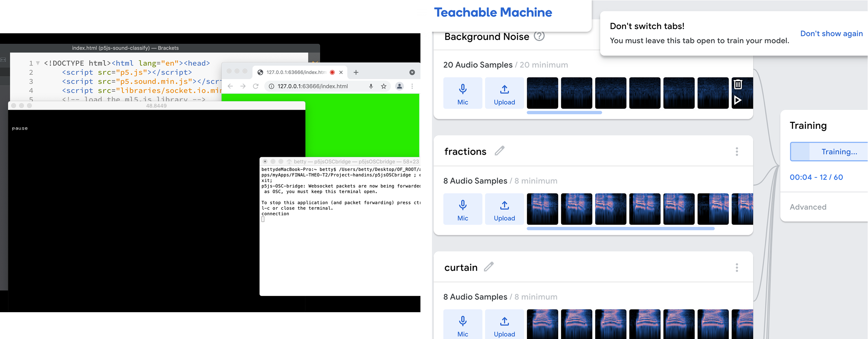Open Background Noise help question mark
The height and width of the screenshot is (339, 868).
(539, 36)
